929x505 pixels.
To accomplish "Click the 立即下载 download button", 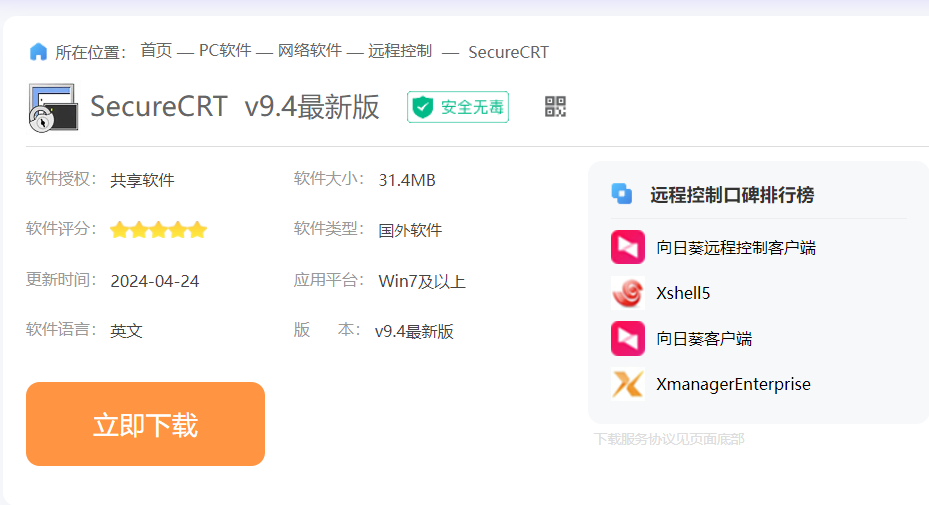I will click(145, 424).
